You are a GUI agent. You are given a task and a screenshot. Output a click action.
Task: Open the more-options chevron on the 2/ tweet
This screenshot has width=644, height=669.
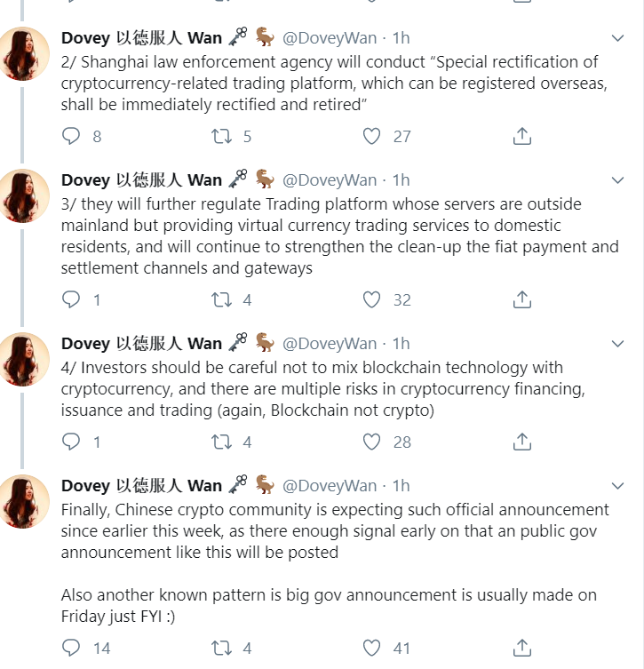pos(617,38)
